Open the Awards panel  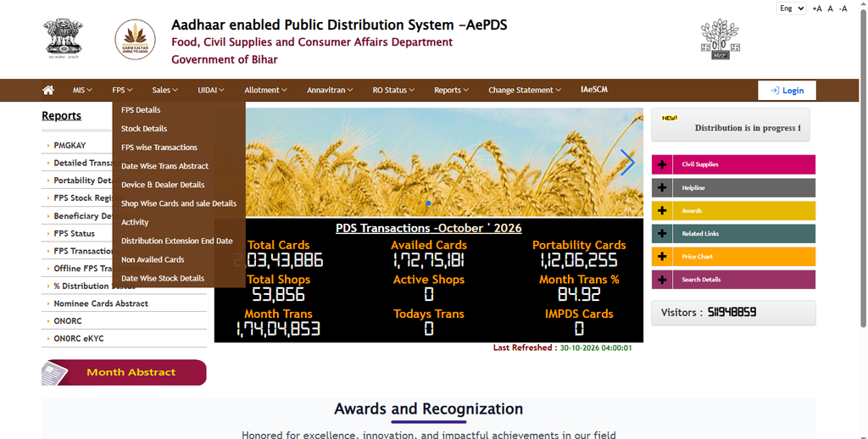[x=733, y=211]
